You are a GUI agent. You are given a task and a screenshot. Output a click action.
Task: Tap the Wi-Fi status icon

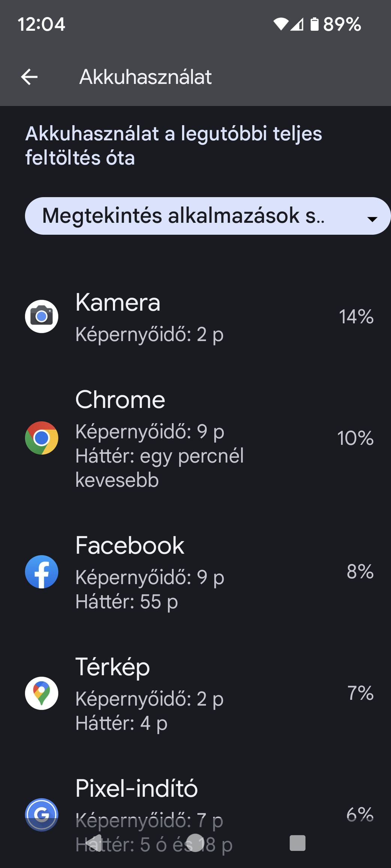tap(280, 24)
